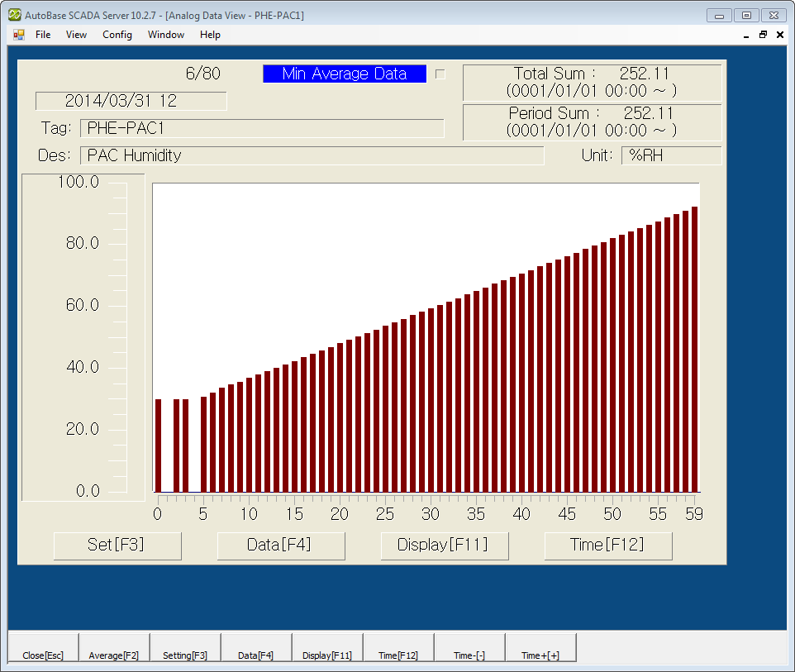
Task: Click the x-axis label 59
Action: (694, 514)
